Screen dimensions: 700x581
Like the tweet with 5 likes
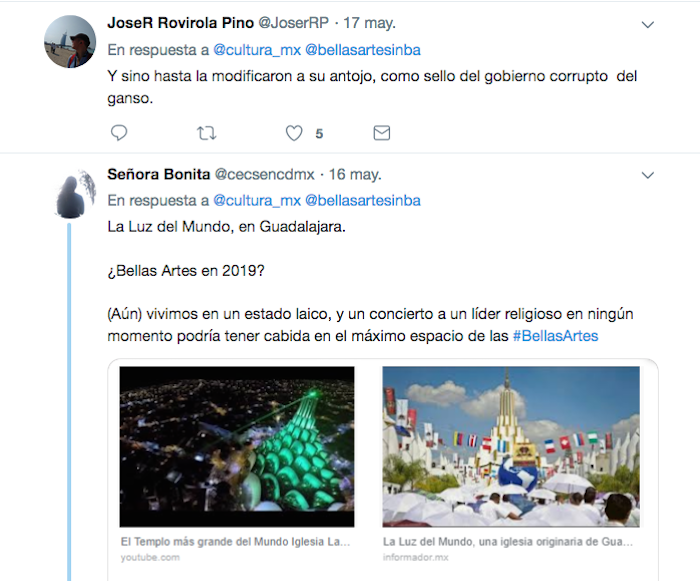coord(294,133)
